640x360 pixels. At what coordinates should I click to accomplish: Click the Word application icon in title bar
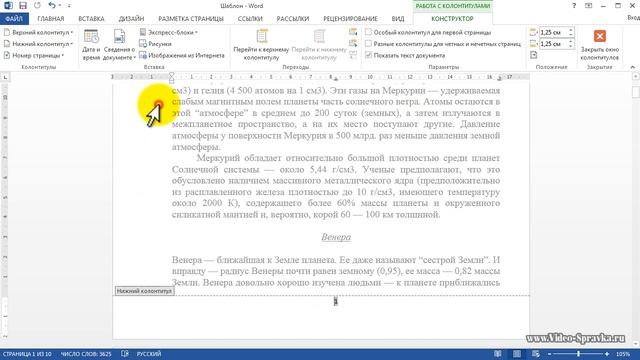8,6
